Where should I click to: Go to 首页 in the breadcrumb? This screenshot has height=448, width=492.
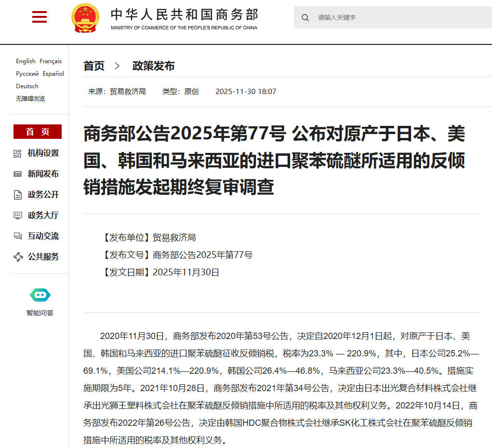click(94, 67)
